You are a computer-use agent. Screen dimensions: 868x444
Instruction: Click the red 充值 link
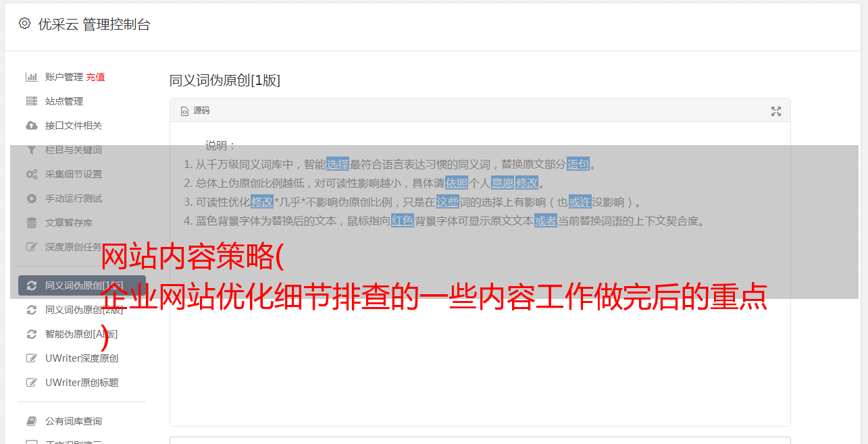(x=95, y=77)
